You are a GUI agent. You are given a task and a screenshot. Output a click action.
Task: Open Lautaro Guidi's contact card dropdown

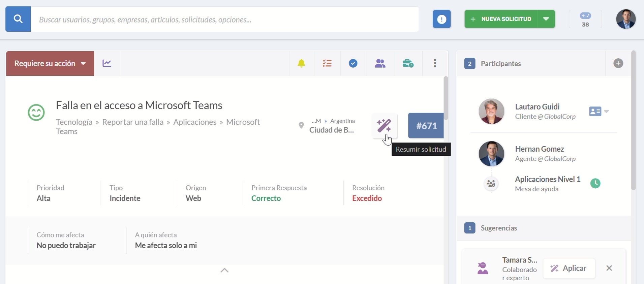click(x=599, y=112)
